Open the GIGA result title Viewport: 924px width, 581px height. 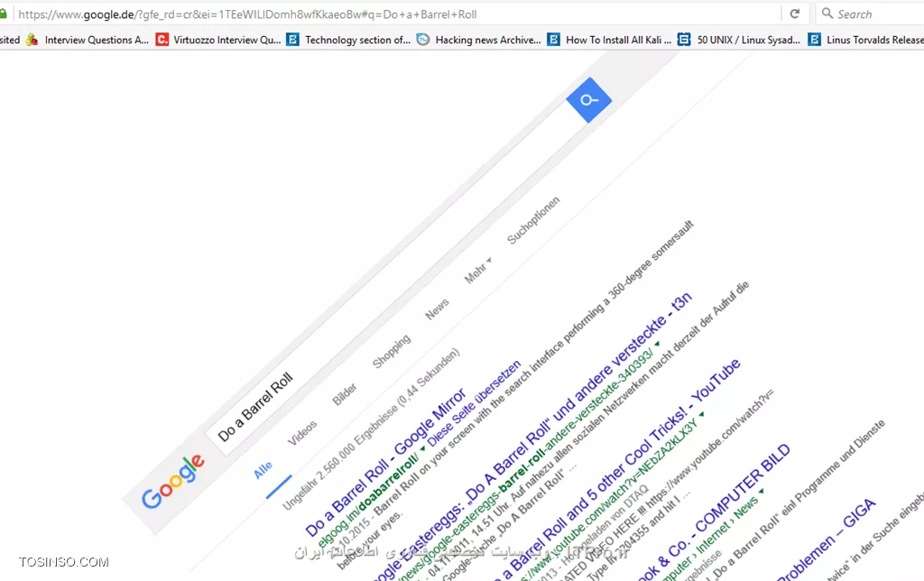(827, 539)
